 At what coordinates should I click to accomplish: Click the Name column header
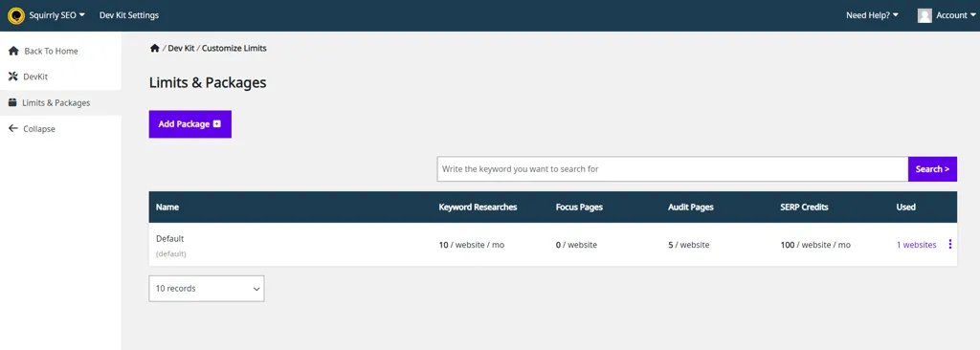[167, 207]
